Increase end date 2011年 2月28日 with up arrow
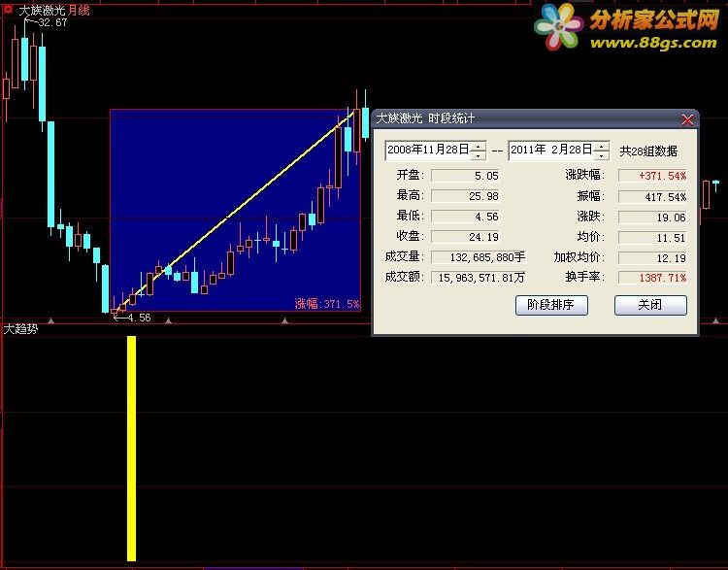 601,147
